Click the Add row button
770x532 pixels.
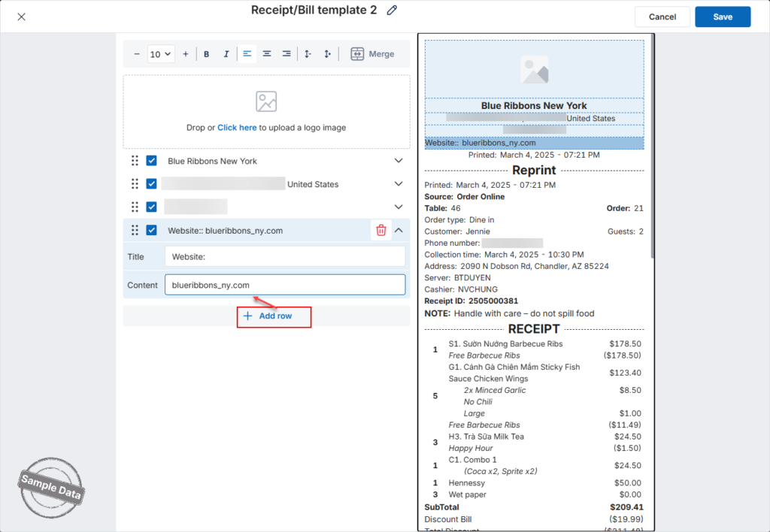point(268,316)
